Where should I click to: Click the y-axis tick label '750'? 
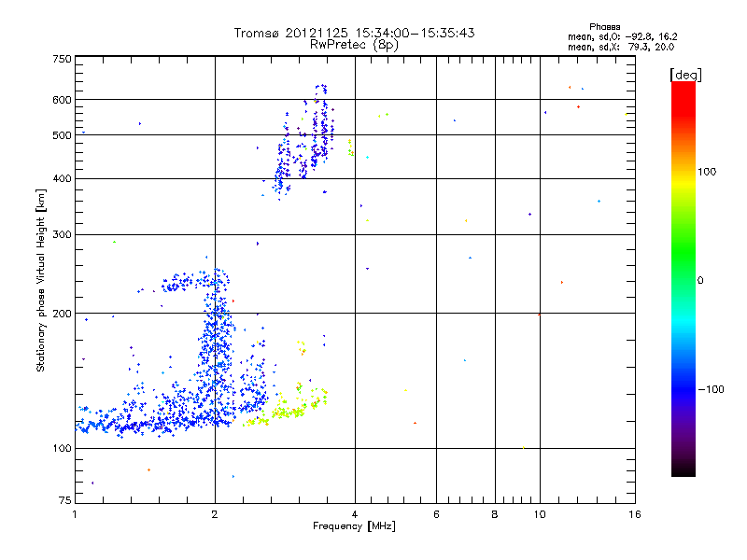[x=62, y=59]
